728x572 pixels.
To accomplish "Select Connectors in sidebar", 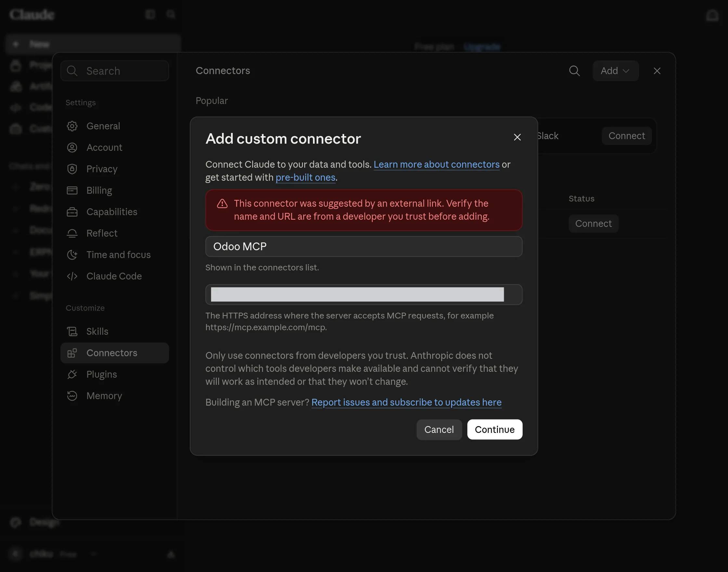I will coord(114,353).
